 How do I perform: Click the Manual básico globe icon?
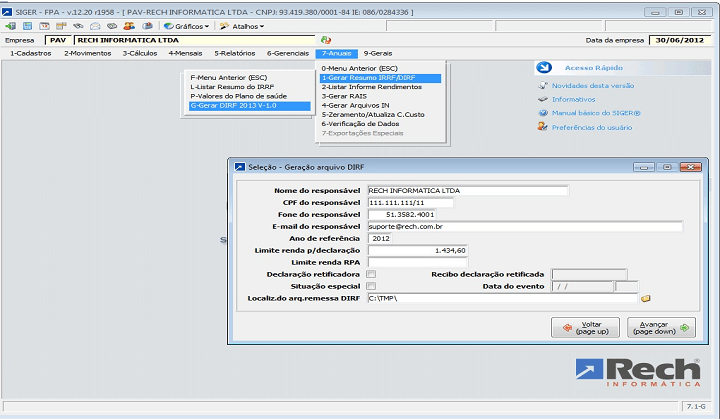(543, 113)
